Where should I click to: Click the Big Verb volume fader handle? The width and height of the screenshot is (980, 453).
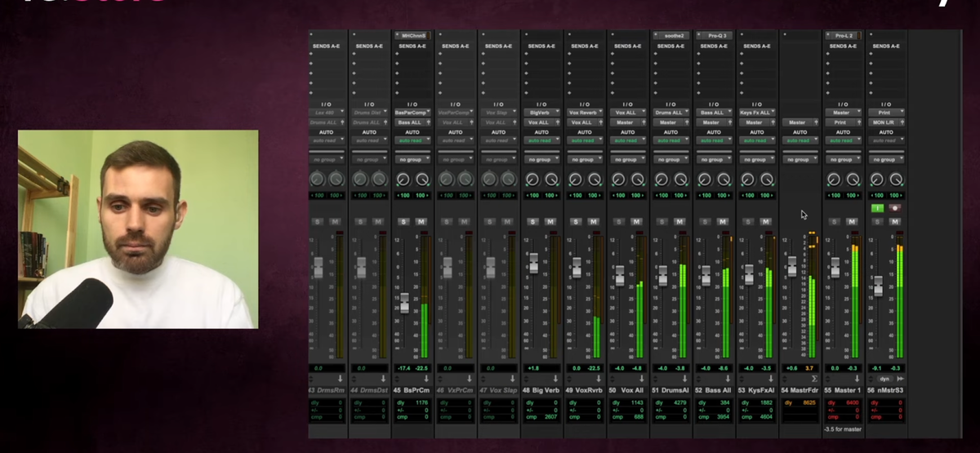(x=532, y=263)
